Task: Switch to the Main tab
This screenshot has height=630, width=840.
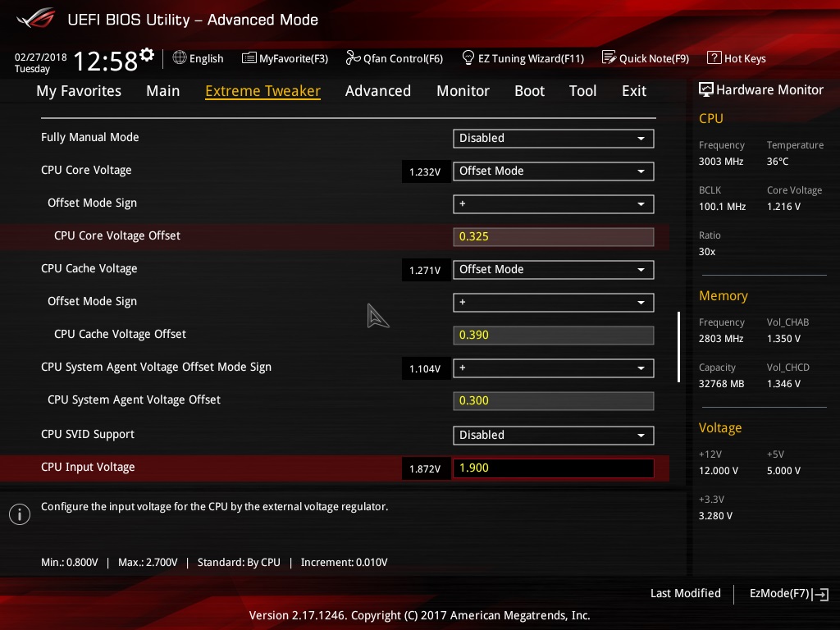Action: (163, 91)
